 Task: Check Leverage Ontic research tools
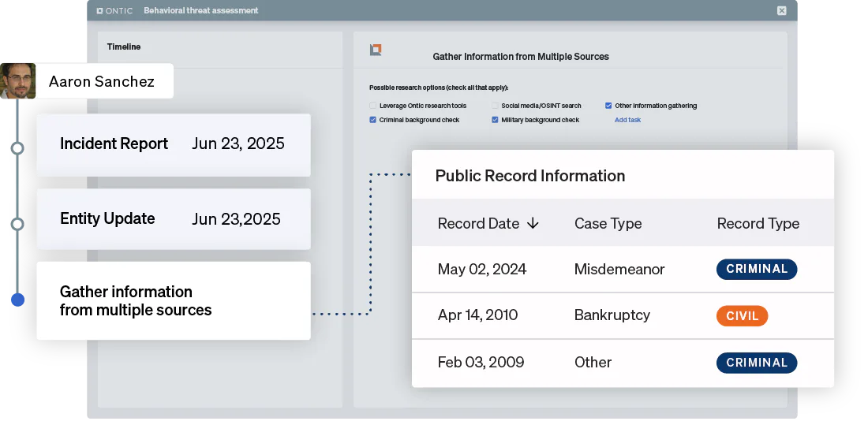(x=373, y=106)
